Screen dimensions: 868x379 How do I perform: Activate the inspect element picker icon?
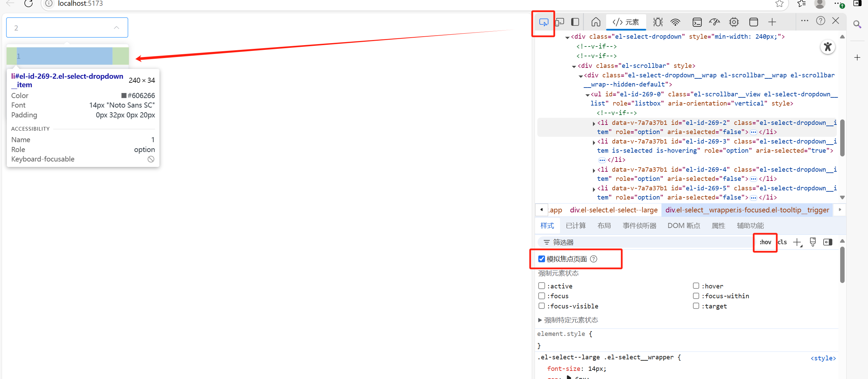pos(543,22)
